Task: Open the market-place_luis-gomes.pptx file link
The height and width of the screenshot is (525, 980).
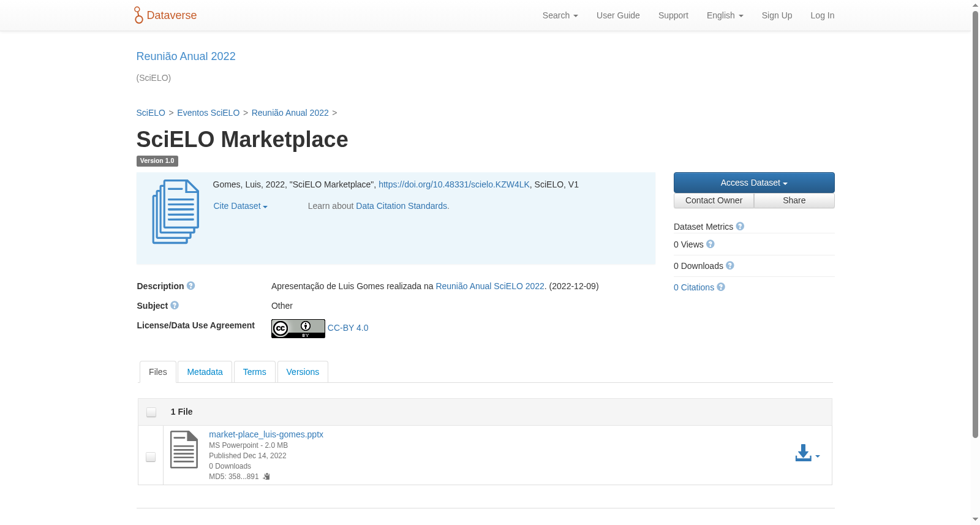Action: (x=266, y=434)
